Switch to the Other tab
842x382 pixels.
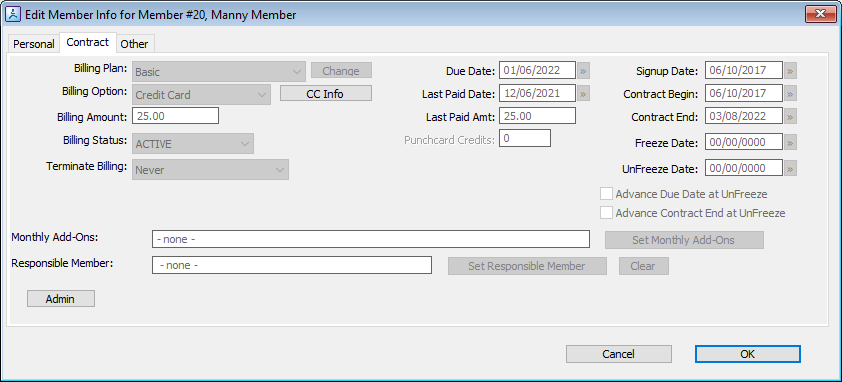pos(134,44)
